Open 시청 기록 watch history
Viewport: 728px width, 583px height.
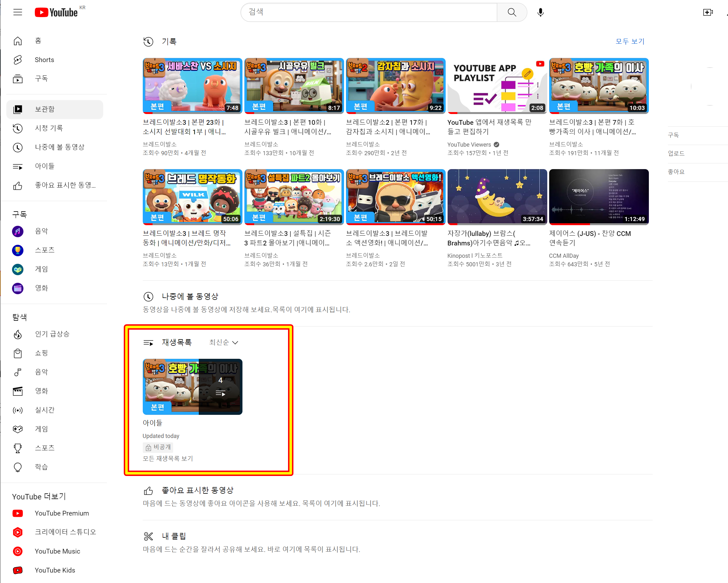(x=49, y=128)
